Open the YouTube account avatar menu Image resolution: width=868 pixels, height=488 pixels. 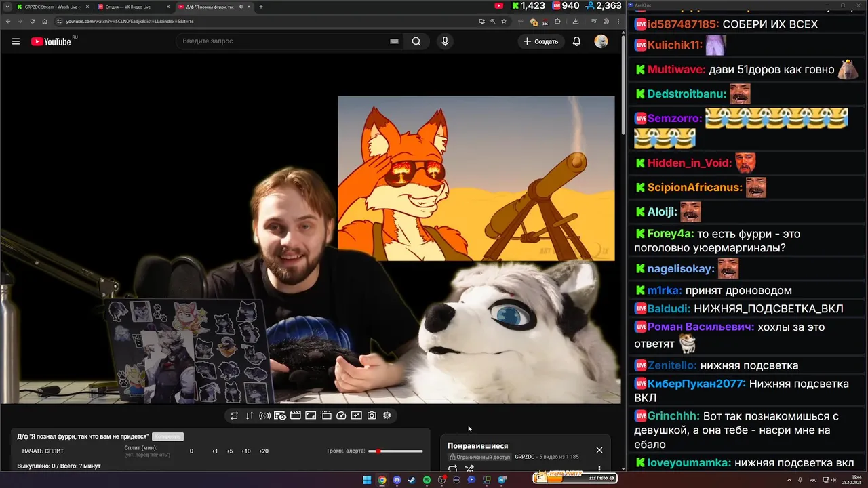point(601,41)
